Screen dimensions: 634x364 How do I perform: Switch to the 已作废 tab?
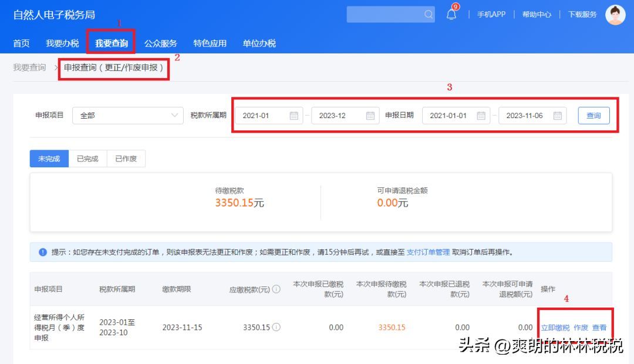click(x=126, y=159)
